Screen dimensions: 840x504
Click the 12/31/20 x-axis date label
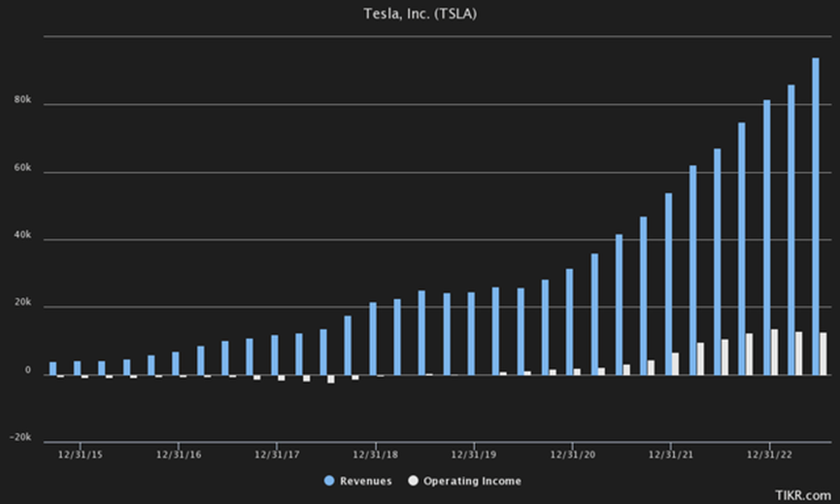point(573,454)
